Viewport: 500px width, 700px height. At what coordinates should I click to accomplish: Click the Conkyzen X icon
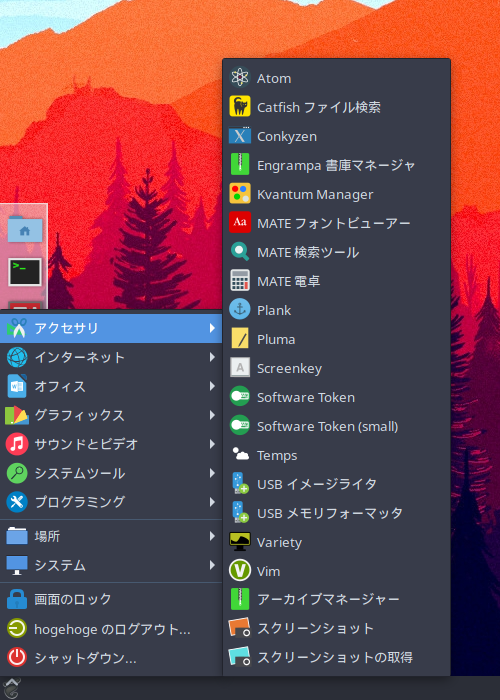tap(240, 136)
